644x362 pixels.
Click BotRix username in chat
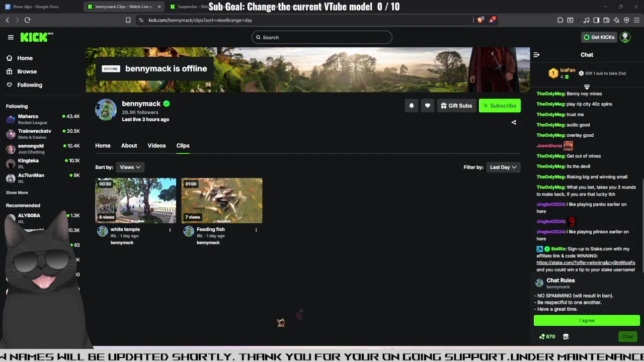[558, 249]
